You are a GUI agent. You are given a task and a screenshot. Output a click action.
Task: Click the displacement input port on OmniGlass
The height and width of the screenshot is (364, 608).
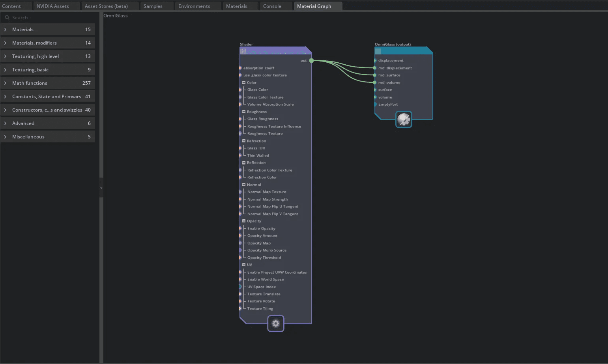coord(374,60)
